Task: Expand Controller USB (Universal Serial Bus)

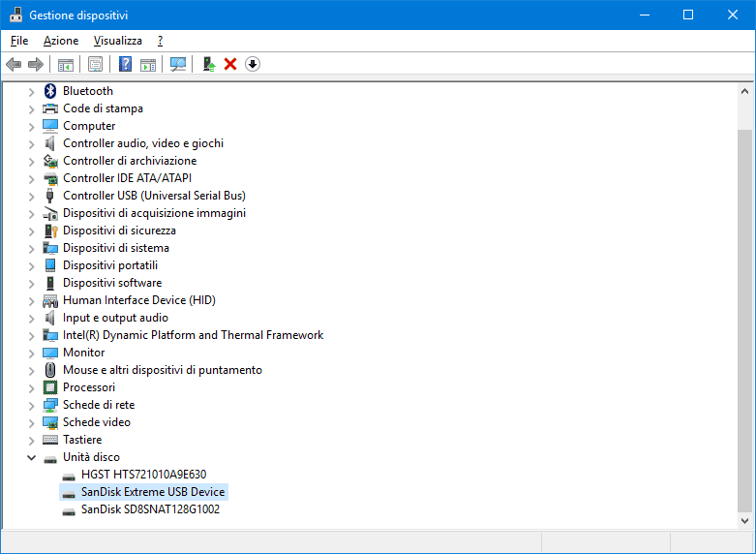Action: pyautogui.click(x=31, y=196)
